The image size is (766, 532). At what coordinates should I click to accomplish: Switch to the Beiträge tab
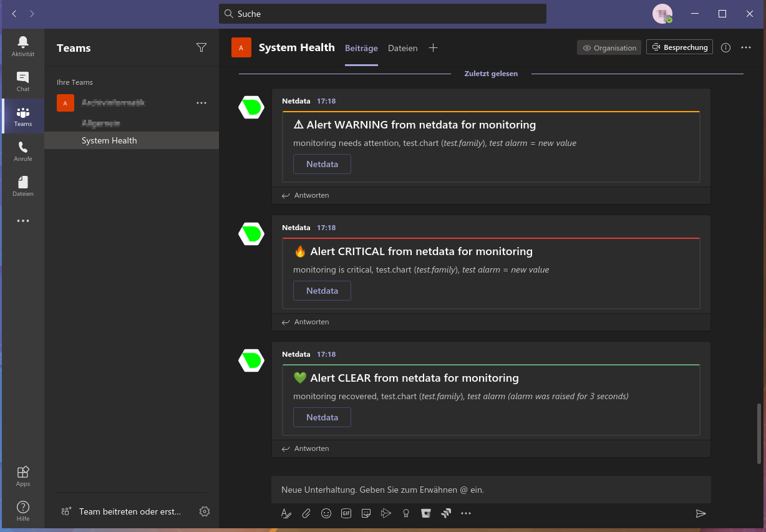coord(361,48)
